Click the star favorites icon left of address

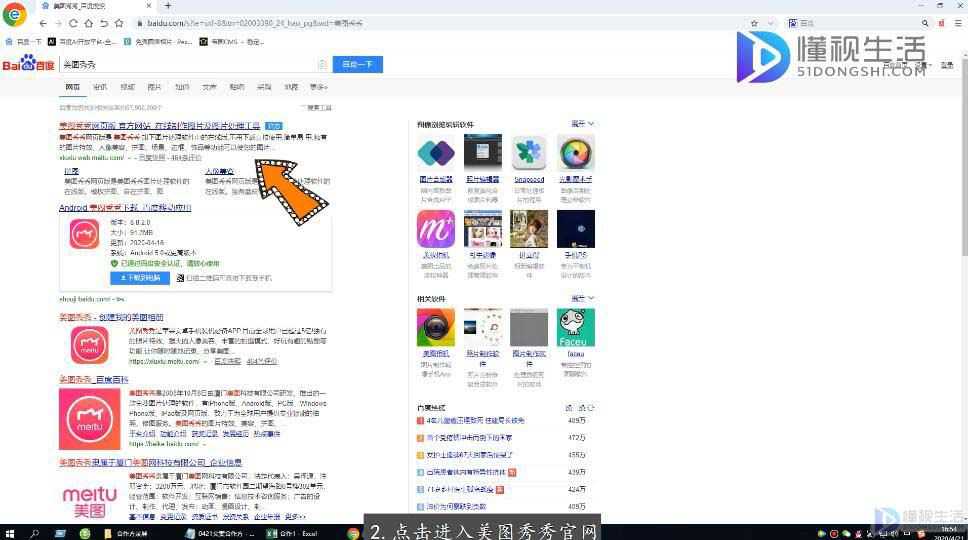(x=119, y=23)
